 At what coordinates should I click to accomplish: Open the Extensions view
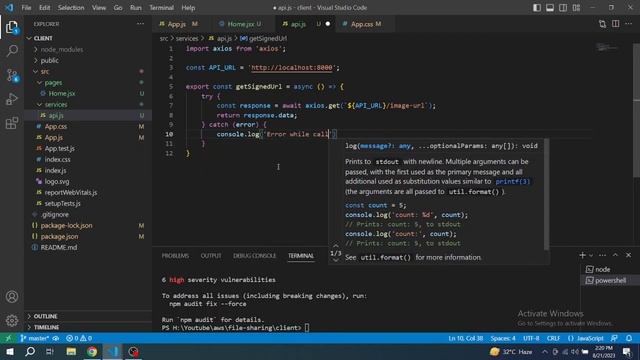[12, 123]
